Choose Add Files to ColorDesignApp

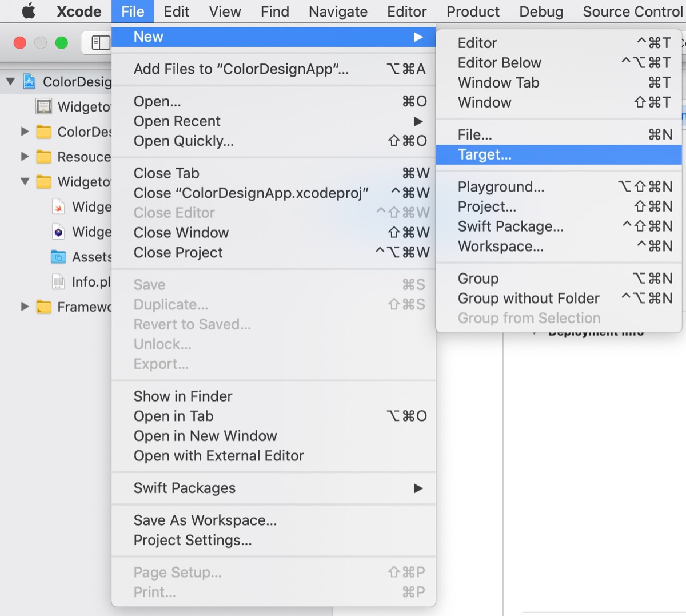(274, 69)
